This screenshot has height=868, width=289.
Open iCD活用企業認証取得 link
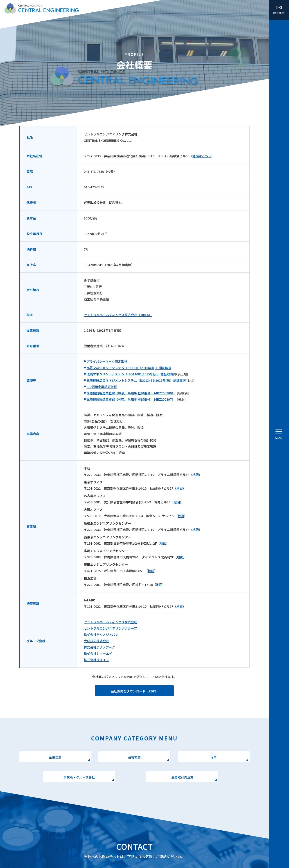[102, 387]
